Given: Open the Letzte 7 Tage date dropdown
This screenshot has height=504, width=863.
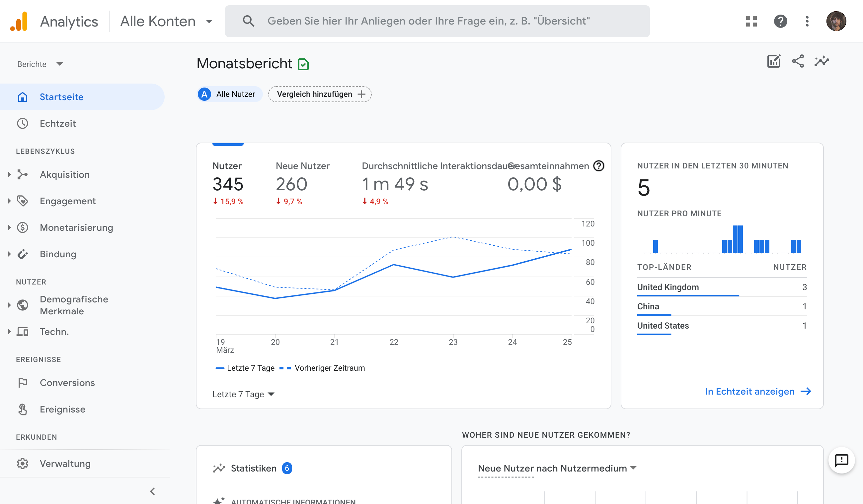Looking at the screenshot, I should pos(243,394).
